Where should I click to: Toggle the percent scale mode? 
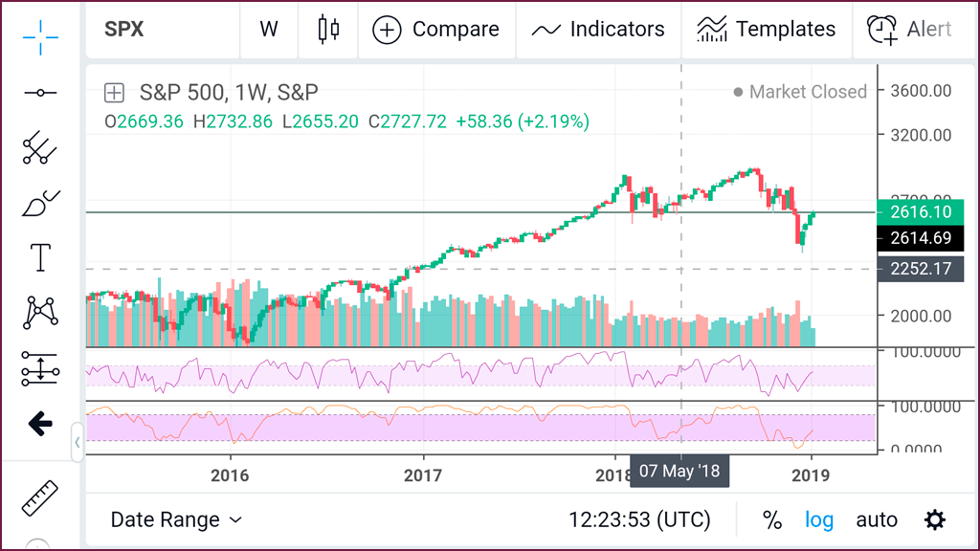pyautogui.click(x=772, y=519)
